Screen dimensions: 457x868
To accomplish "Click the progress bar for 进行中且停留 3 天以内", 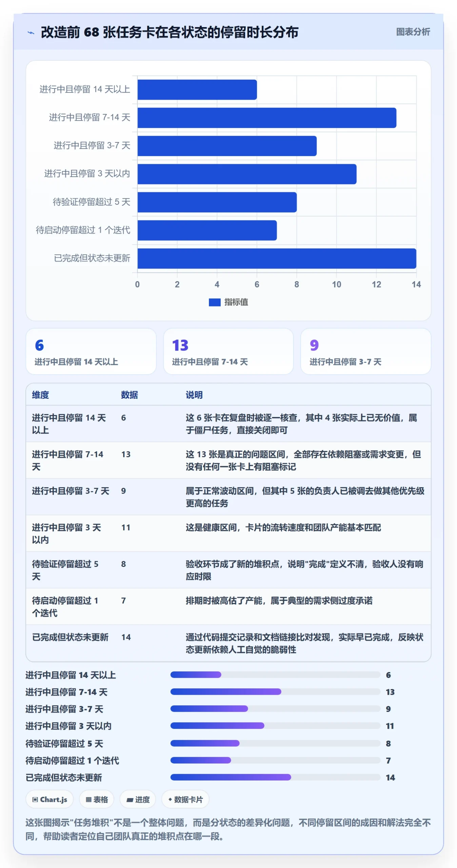I will (x=275, y=726).
